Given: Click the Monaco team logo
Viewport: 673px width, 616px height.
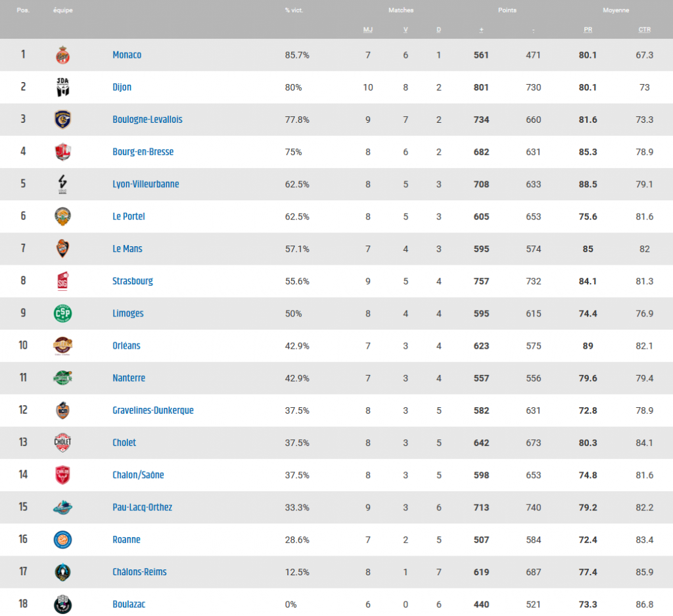Looking at the screenshot, I should [62, 55].
